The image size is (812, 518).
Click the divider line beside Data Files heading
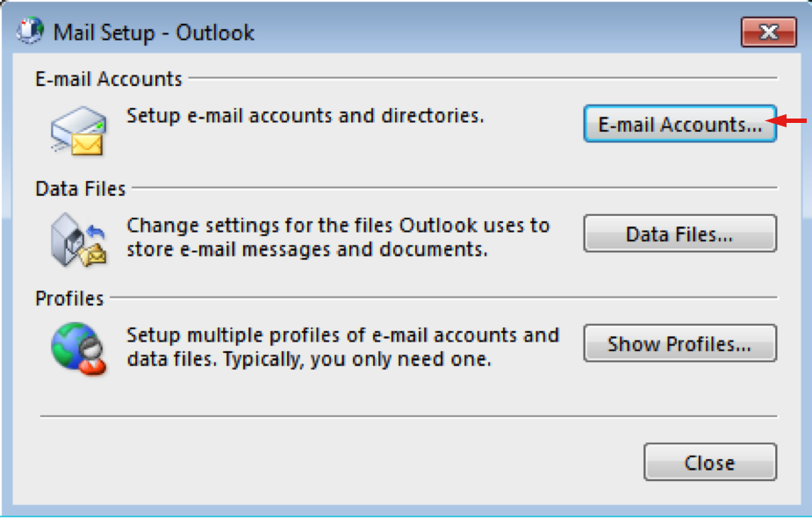click(454, 188)
